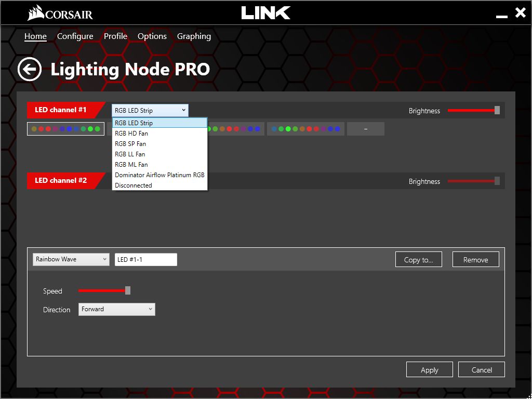The width and height of the screenshot is (532, 399).
Task: Select Dominator Airflow Platinum RGB option
Action: click(159, 175)
